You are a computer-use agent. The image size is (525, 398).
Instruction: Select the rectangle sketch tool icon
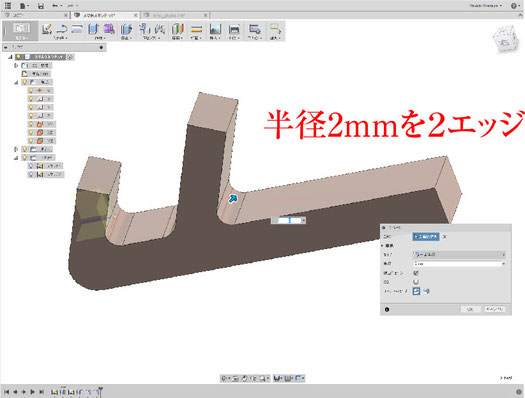click(x=77, y=29)
